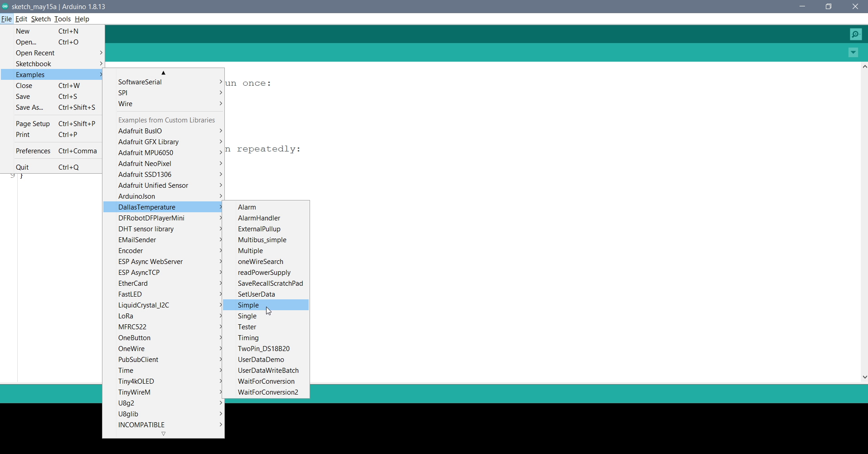This screenshot has width=868, height=454.
Task: Expand the Sketchbook submenu
Action: 52,64
